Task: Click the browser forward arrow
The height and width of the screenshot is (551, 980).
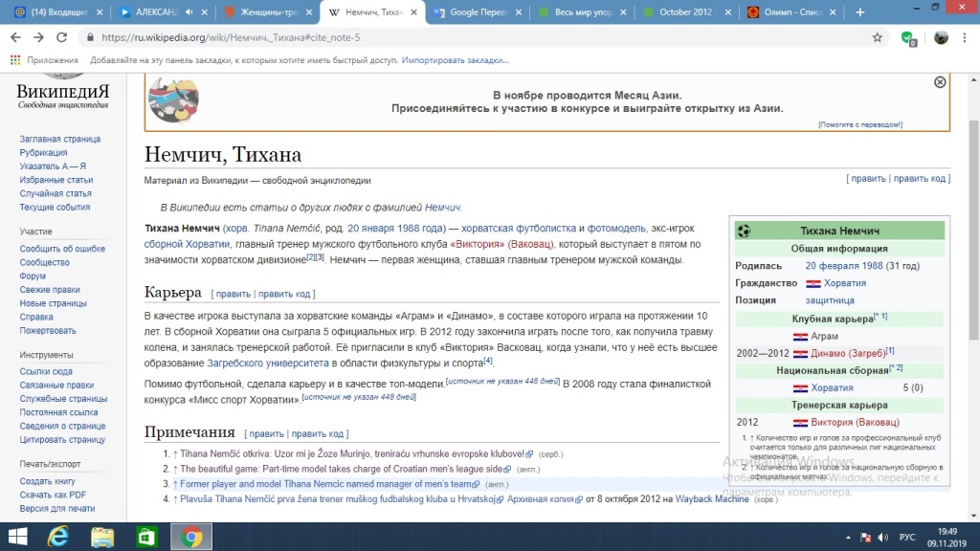Action: [38, 37]
